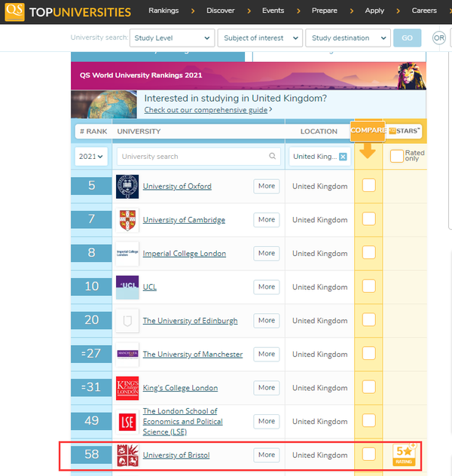
Task: Open the Imperial College London link
Action: 185,254
